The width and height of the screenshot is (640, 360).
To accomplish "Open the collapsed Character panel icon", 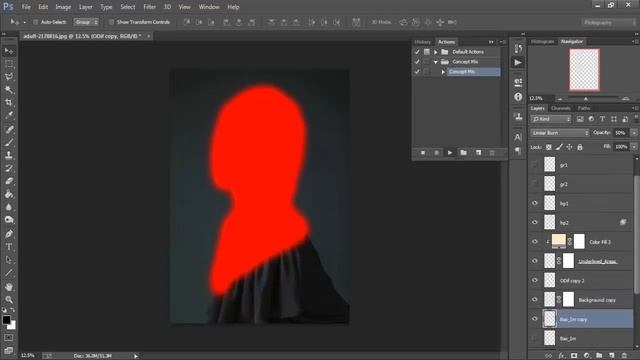I will [518, 137].
